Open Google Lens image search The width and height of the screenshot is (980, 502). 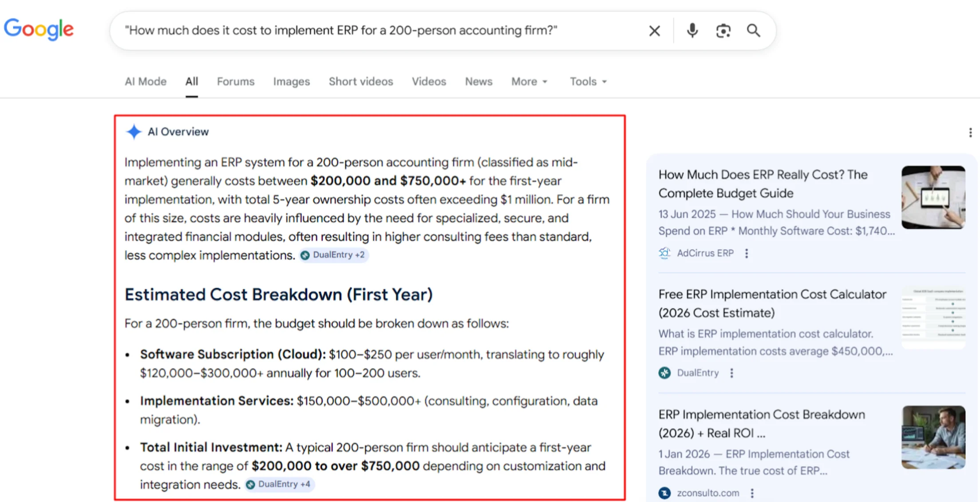tap(723, 30)
